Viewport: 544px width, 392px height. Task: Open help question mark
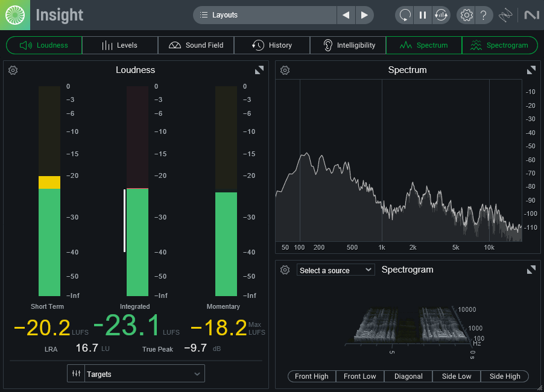tap(484, 15)
